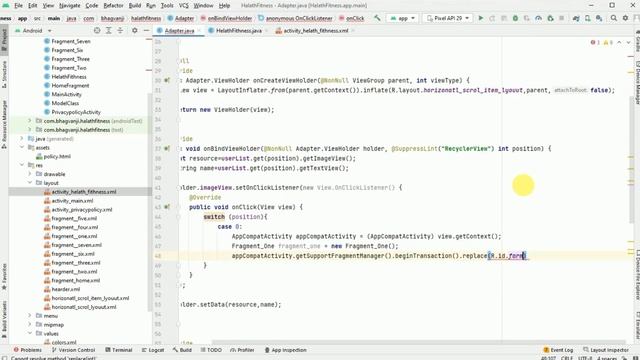The width and height of the screenshot is (640, 360).
Task: Expand all in the Project panel
Action: tap(109, 31)
